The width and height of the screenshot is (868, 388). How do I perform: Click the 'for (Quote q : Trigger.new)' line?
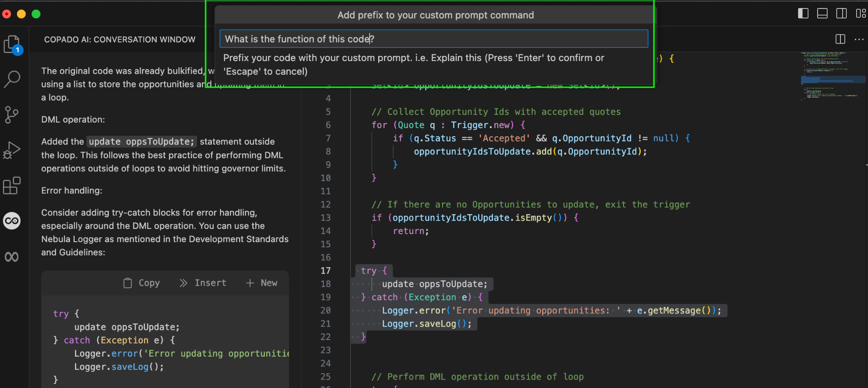[448, 125]
